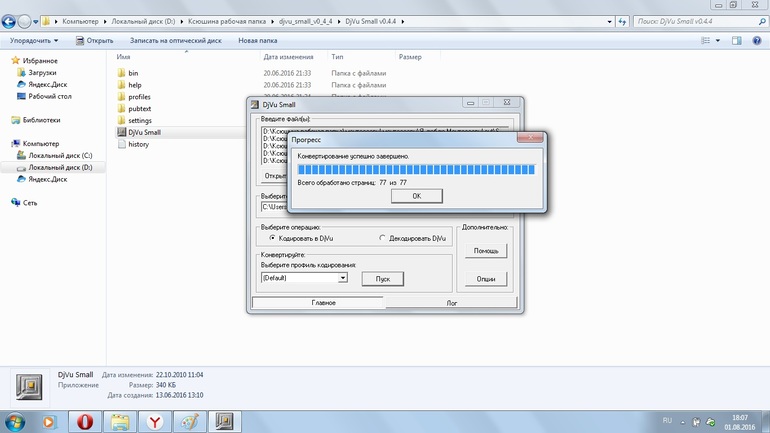Select the DjVu Small taskbar icon
770x433 pixels.
click(225, 421)
